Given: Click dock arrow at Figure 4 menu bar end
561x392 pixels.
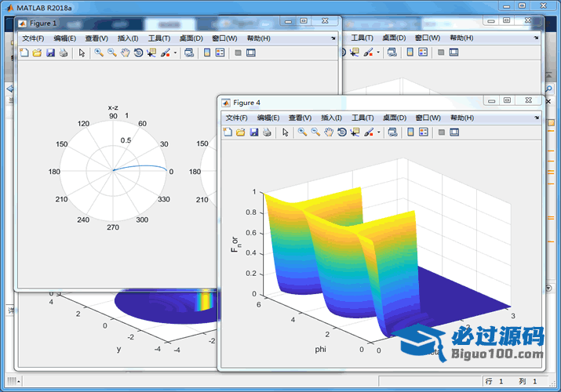Looking at the screenshot, I should click(x=537, y=118).
